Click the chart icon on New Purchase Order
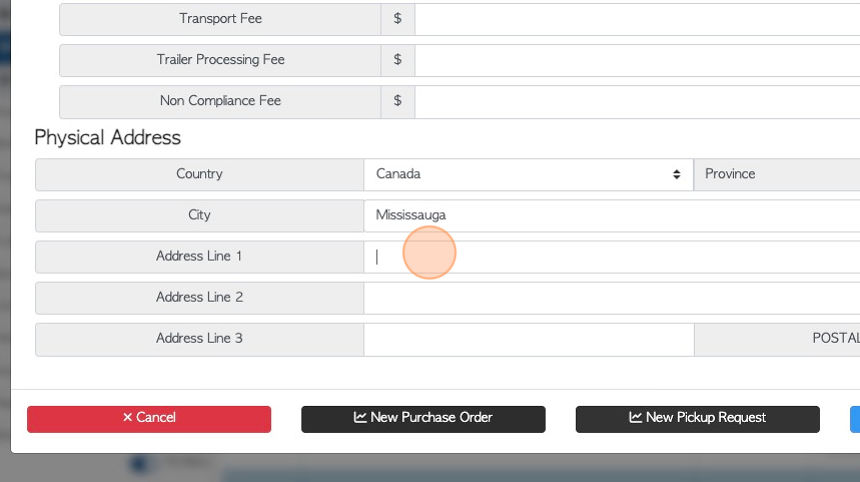This screenshot has width=860, height=482. [360, 417]
